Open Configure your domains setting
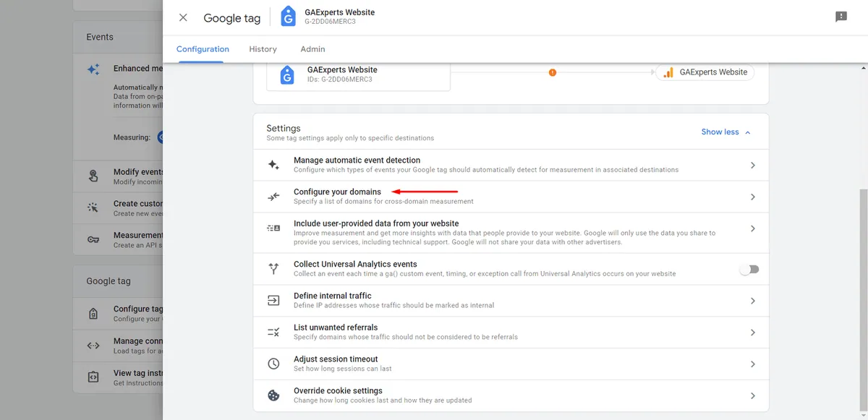Viewport: 868px width, 420px height. 511,197
